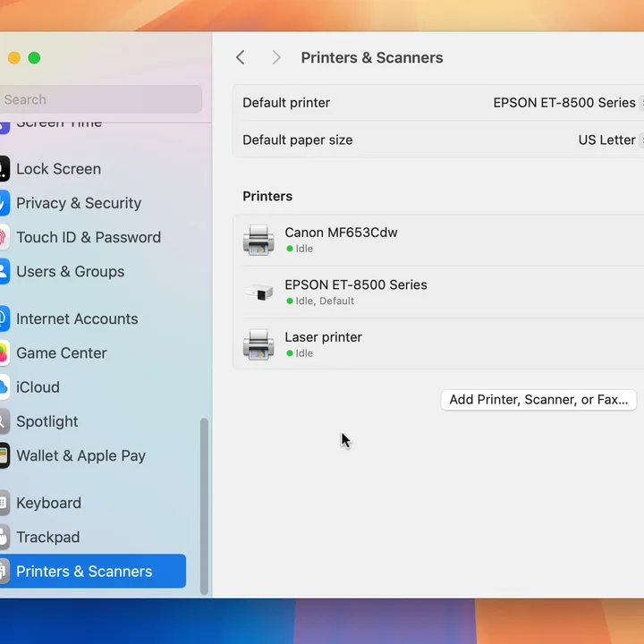Click the sidebar vertical scrollbar
The width and height of the screenshot is (644, 644).
pyautogui.click(x=204, y=506)
